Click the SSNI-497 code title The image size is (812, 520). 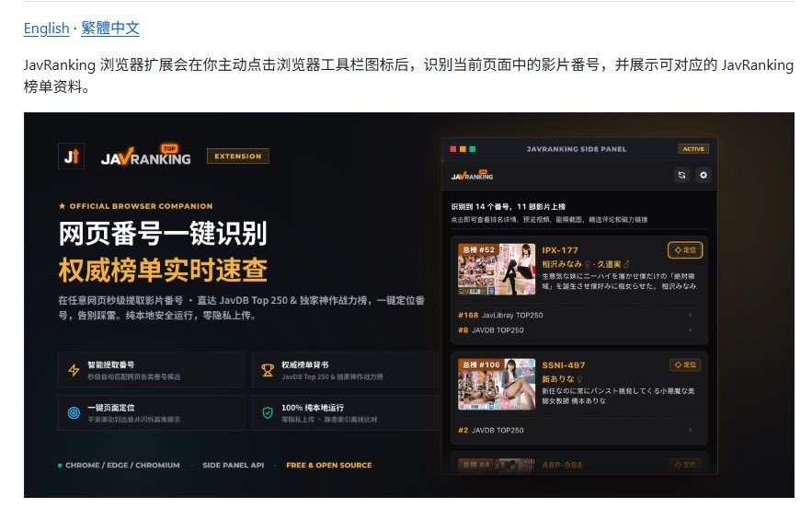pyautogui.click(x=564, y=365)
